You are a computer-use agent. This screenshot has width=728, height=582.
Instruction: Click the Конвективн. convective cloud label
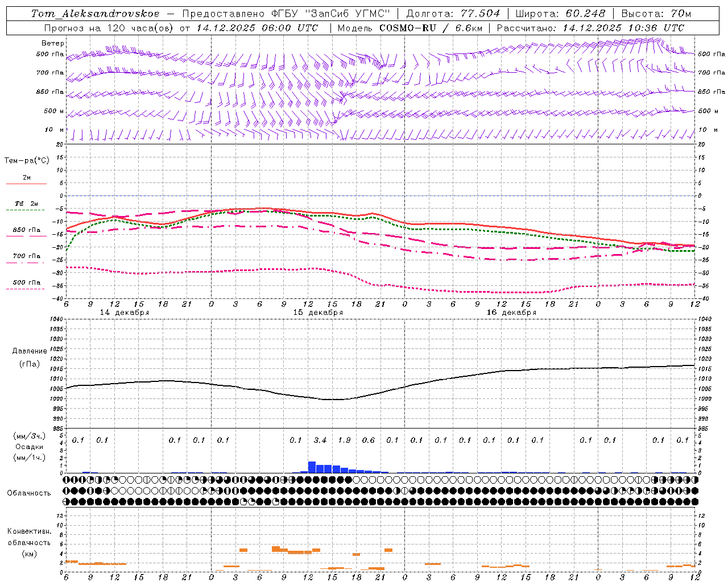point(29,531)
